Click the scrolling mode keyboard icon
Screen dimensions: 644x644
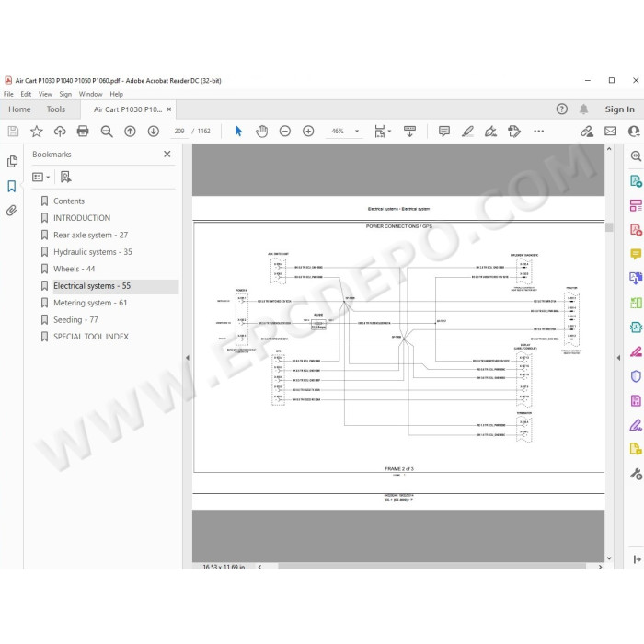point(410,131)
